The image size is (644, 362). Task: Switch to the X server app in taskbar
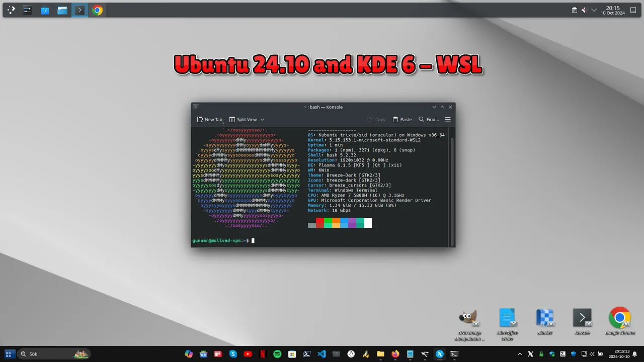pyautogui.click(x=440, y=354)
